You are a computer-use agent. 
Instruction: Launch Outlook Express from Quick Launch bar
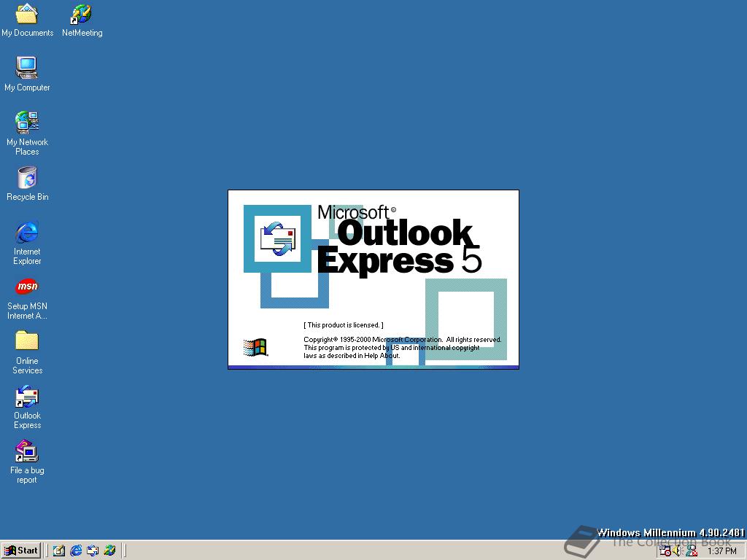coord(93,551)
